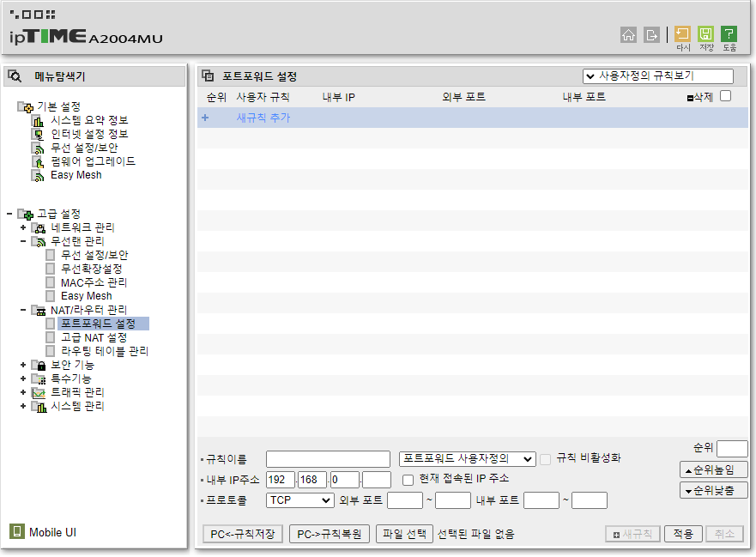This screenshot has height=557, width=756.
Task: Open 무선 설정/보안 under 기본 설정
Action: click(x=84, y=148)
